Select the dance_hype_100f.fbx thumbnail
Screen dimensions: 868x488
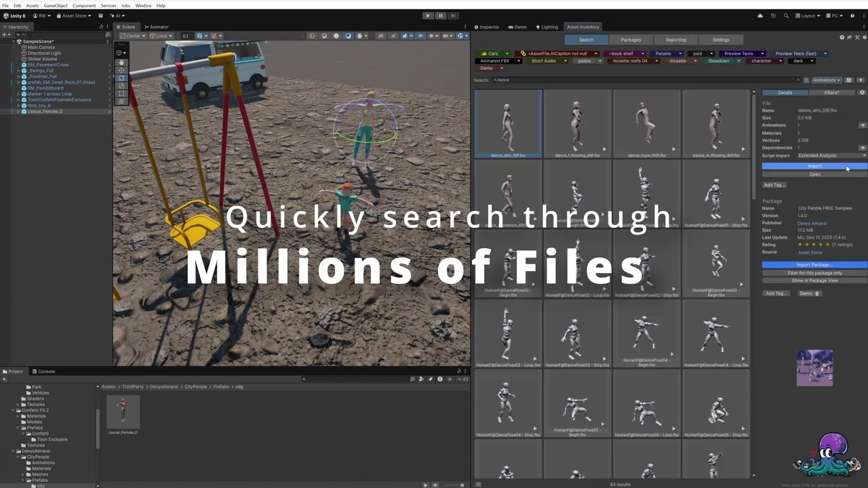click(646, 125)
